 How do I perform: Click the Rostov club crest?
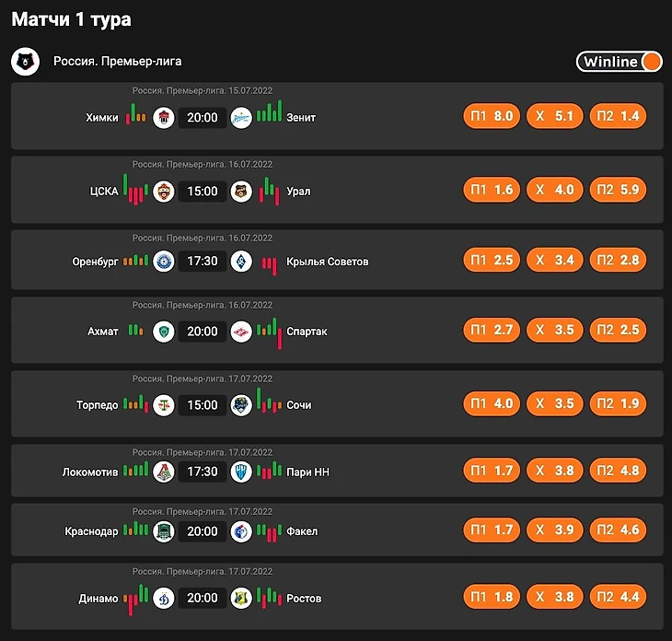(241, 598)
